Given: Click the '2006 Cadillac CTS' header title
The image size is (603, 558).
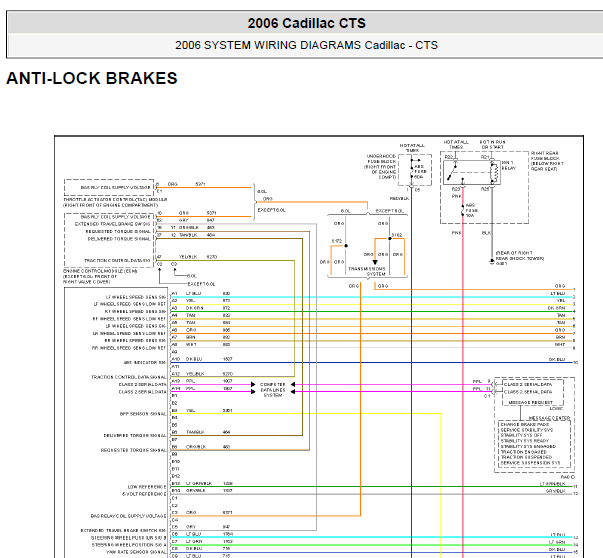Looking at the screenshot, I should 306,23.
